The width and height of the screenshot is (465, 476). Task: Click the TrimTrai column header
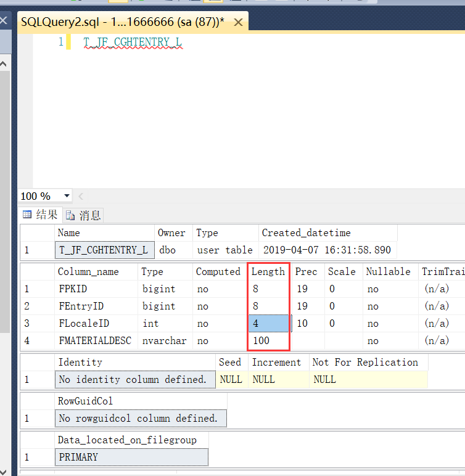click(x=442, y=272)
